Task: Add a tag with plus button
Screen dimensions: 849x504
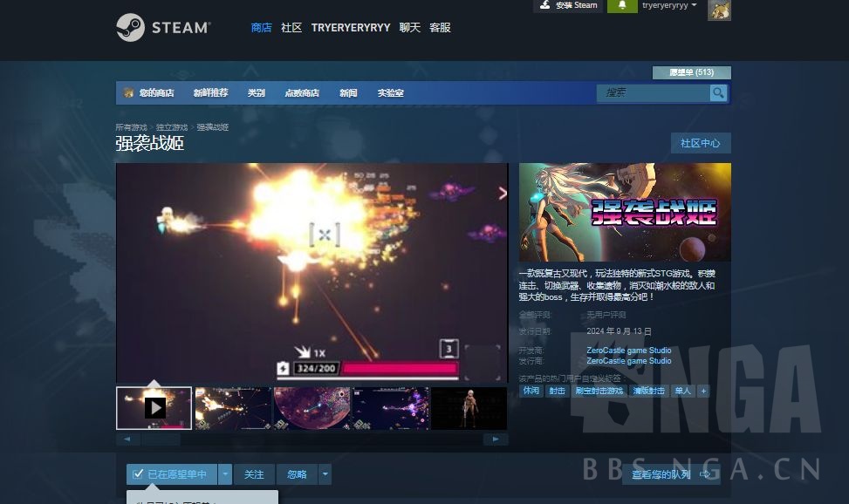Action: point(703,391)
